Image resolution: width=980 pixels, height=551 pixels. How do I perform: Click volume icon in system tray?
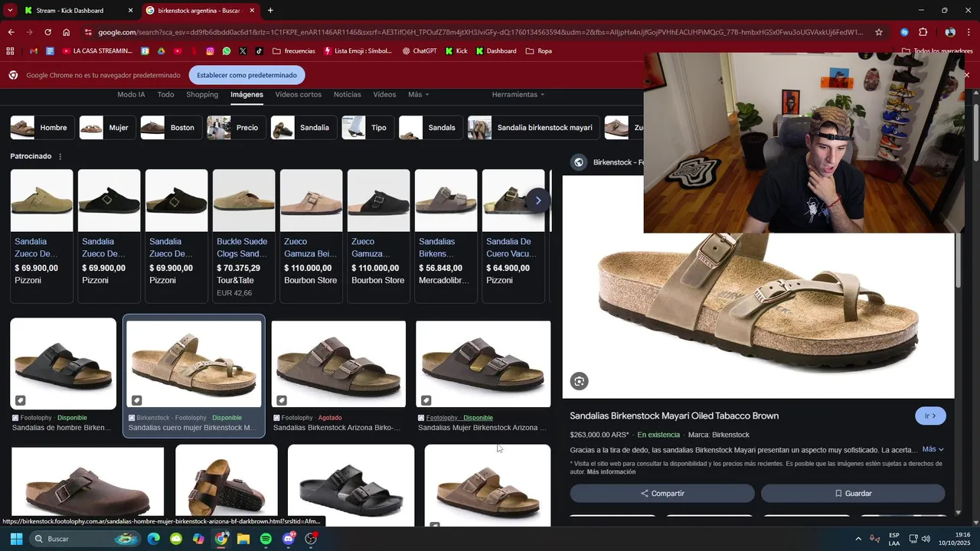coord(926,539)
